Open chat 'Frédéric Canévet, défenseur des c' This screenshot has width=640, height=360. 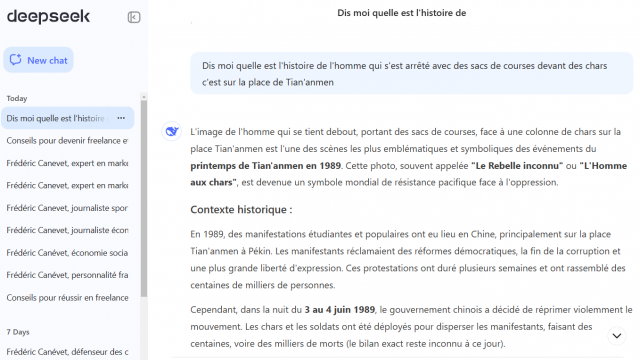pyautogui.click(x=68, y=351)
